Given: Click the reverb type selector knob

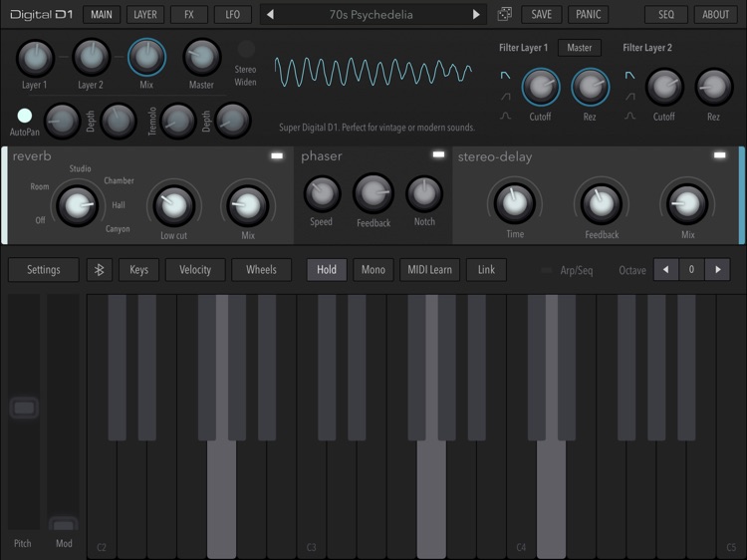Looking at the screenshot, I should coord(77,205).
